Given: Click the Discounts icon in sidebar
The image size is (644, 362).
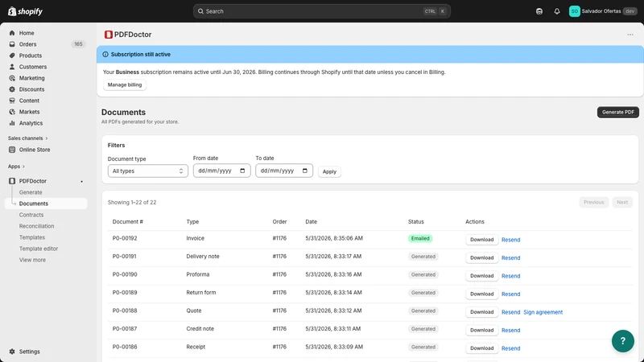Looking at the screenshot, I should click(12, 89).
